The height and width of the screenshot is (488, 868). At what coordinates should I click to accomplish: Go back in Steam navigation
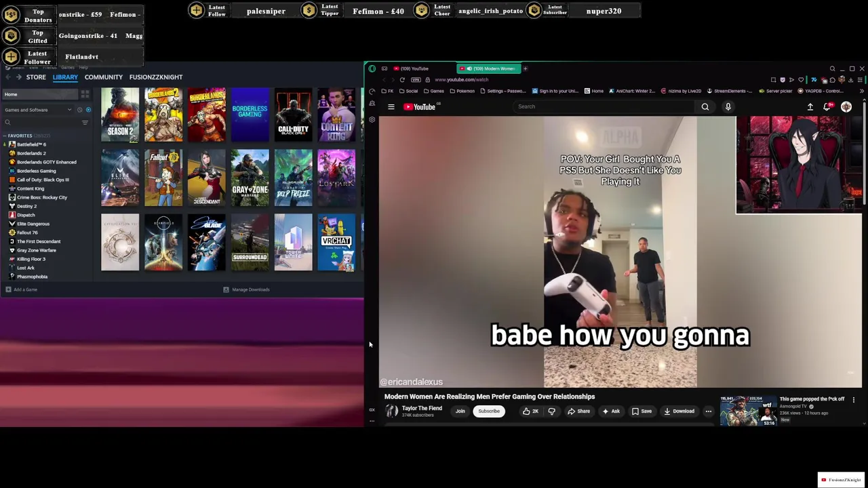tap(7, 77)
